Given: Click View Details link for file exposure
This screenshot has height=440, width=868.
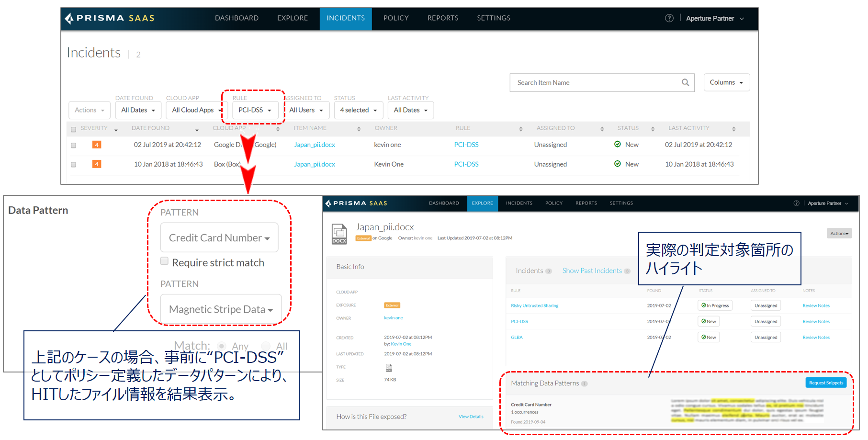Looking at the screenshot, I should [471, 417].
